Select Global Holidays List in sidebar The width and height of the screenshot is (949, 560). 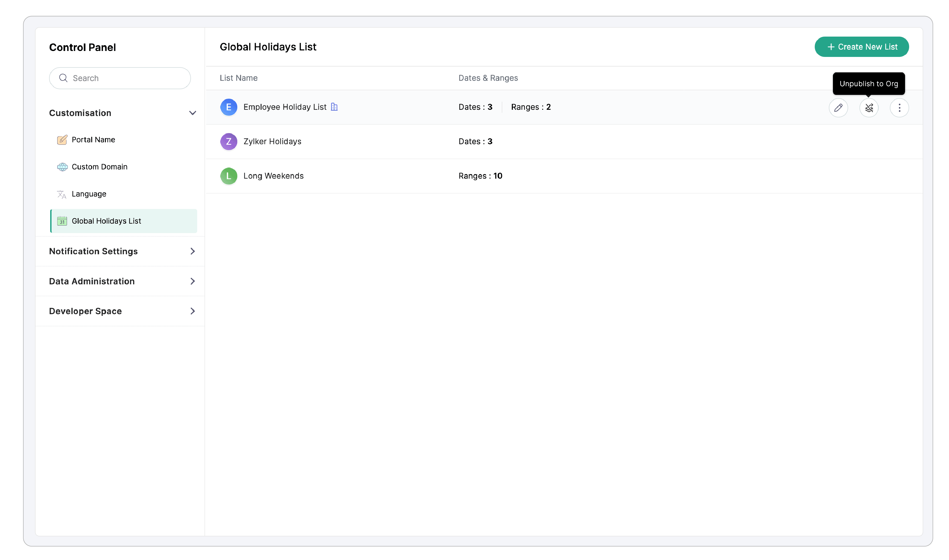106,221
